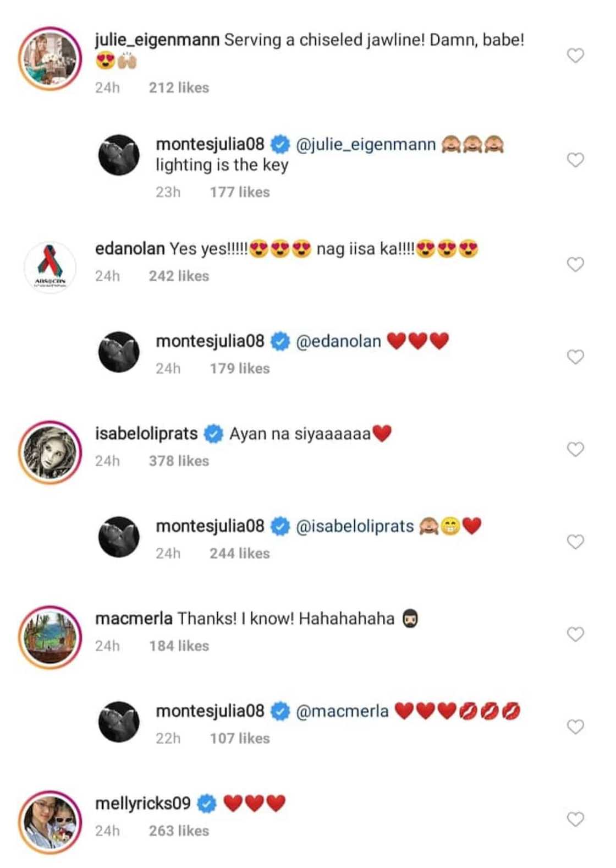
Task: Like macmerla's 'Thanks! I know!' comment
Action: 576,634
